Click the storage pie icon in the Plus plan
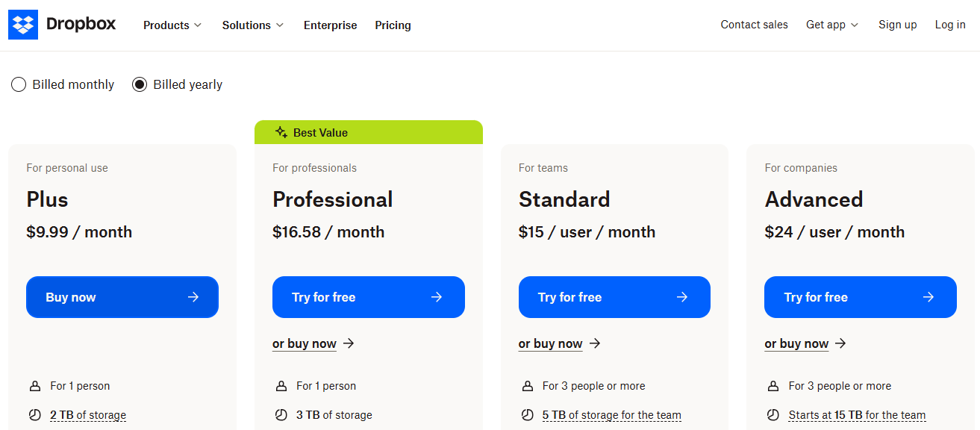The image size is (980, 430). [x=34, y=415]
